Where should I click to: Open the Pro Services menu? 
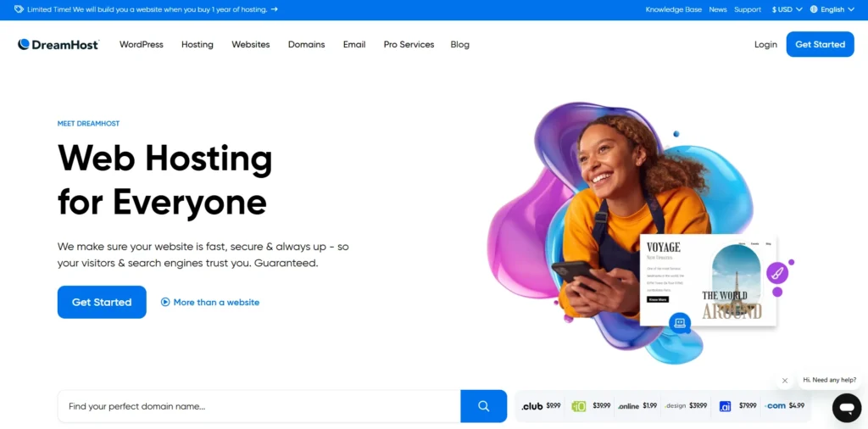pos(409,44)
